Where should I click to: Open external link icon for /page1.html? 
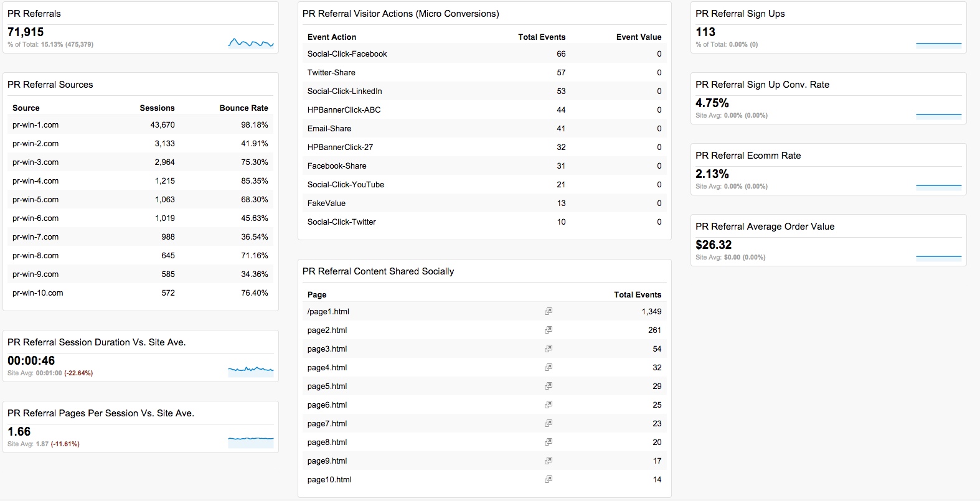[549, 311]
